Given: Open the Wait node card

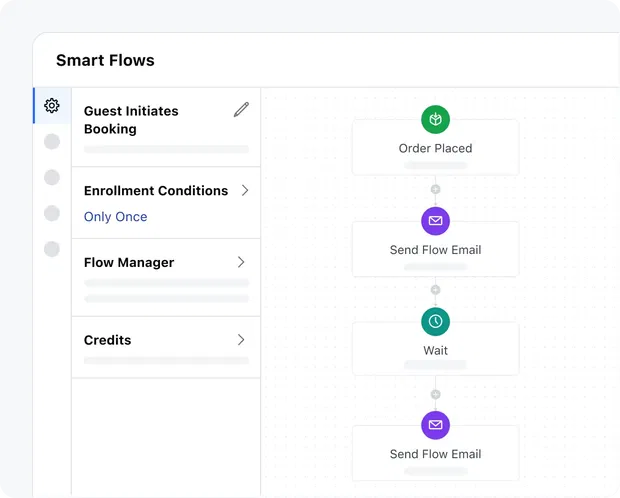Looking at the screenshot, I should pyautogui.click(x=435, y=349).
